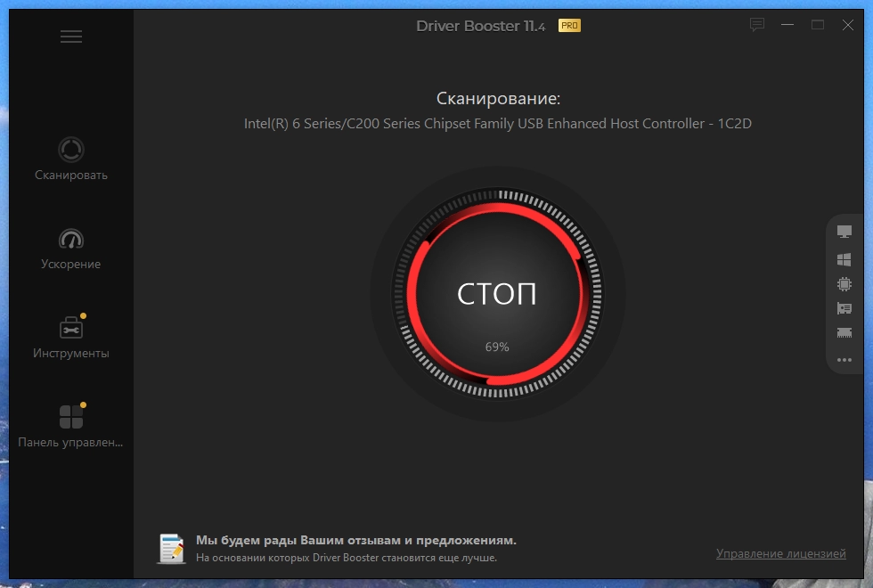Open the Ускорение boost section
This screenshot has height=588, width=873.
(70, 249)
